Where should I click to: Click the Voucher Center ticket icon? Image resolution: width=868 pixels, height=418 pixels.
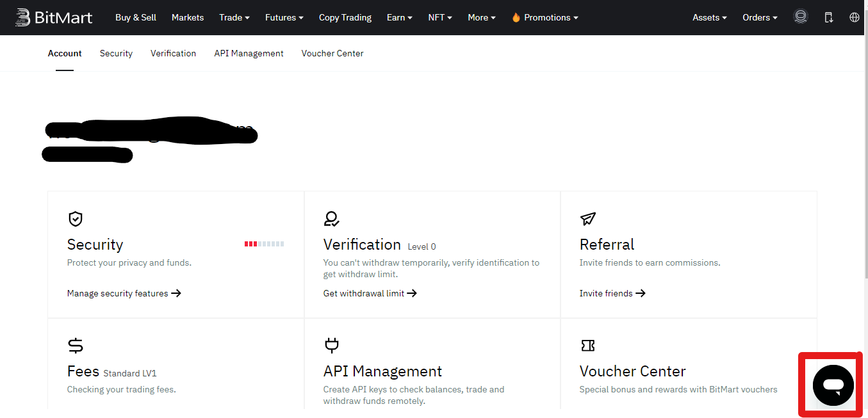[587, 346]
